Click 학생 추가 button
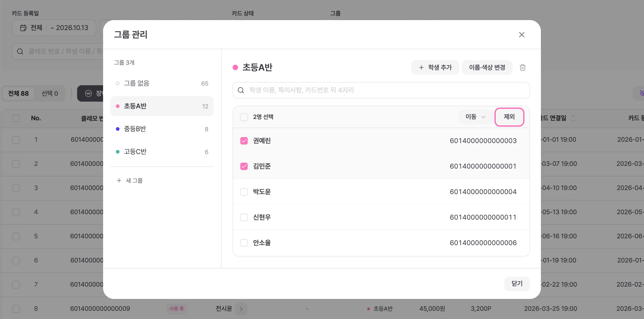The height and width of the screenshot is (319, 644). click(435, 67)
